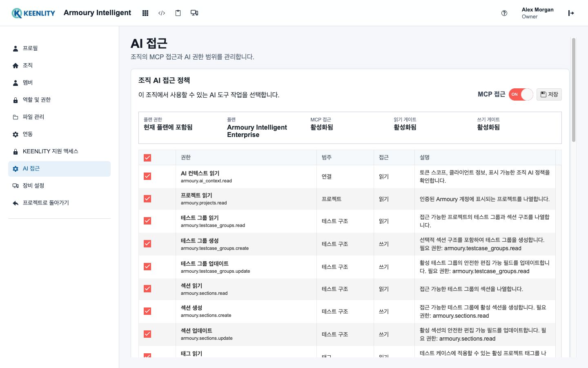Click Armoury Intelligent Enterprise plan value
Image resolution: width=588 pixels, height=368 pixels.
(x=257, y=131)
